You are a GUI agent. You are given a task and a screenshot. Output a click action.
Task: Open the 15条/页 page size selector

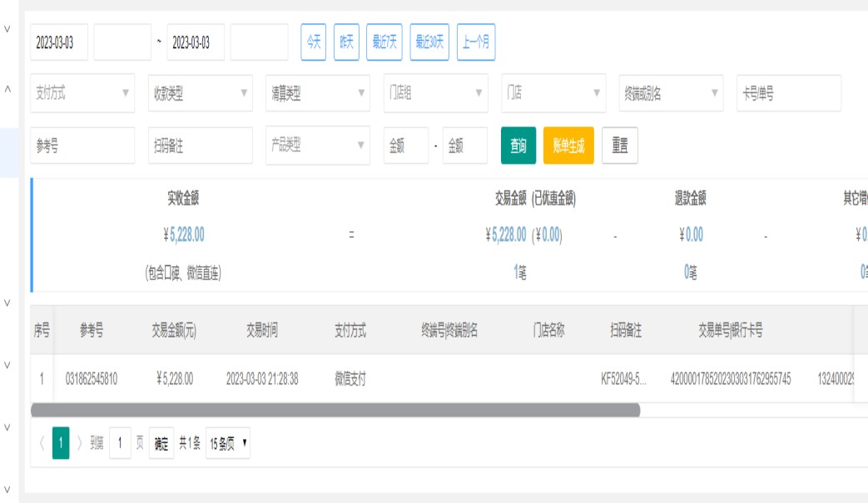(228, 444)
